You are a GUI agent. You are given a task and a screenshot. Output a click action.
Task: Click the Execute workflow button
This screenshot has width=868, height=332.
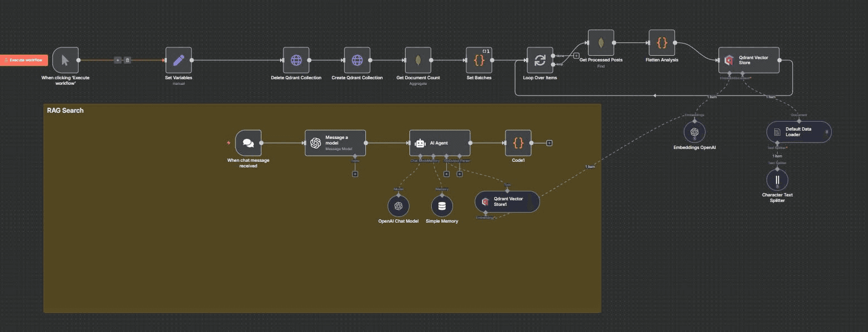[x=24, y=60]
